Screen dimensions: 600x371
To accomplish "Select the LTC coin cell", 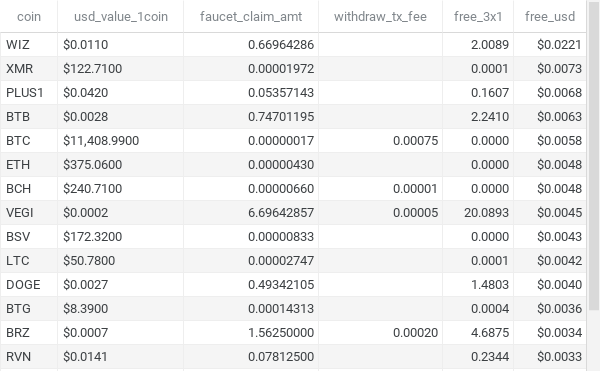I will pyautogui.click(x=29, y=261).
